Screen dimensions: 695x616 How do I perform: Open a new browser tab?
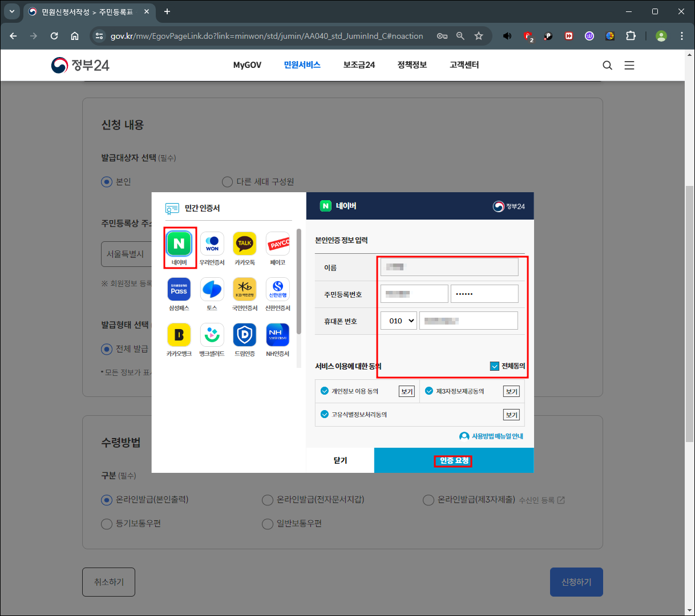pyautogui.click(x=167, y=11)
